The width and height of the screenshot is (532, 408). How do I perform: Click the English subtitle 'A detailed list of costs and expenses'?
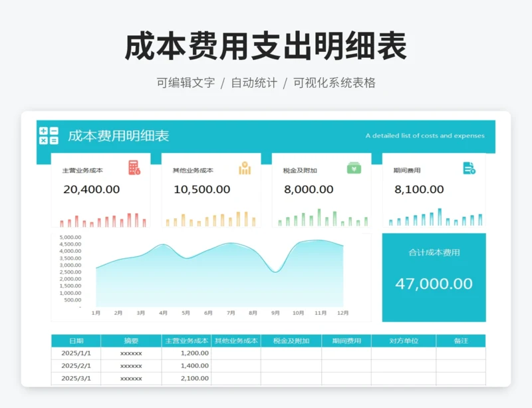pyautogui.click(x=425, y=136)
